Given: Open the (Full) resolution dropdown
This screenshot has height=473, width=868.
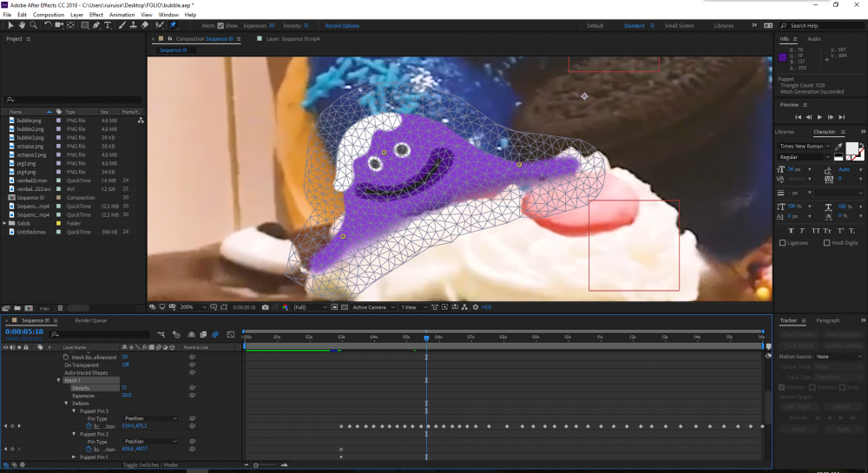Looking at the screenshot, I should click(310, 307).
